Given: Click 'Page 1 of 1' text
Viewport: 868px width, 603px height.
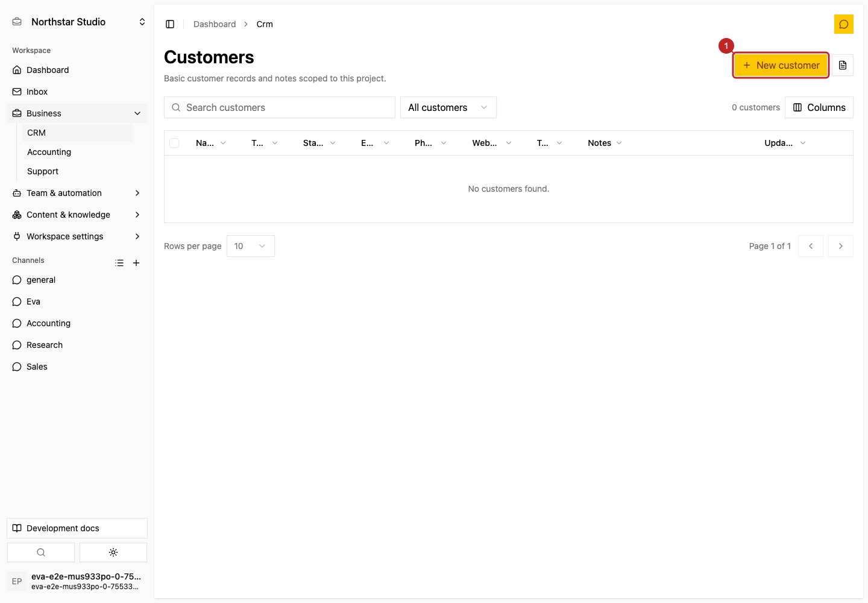Looking at the screenshot, I should point(770,246).
